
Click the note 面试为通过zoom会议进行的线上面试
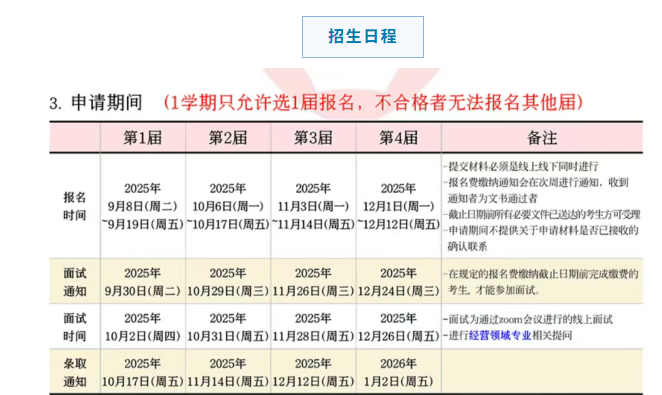528,319
